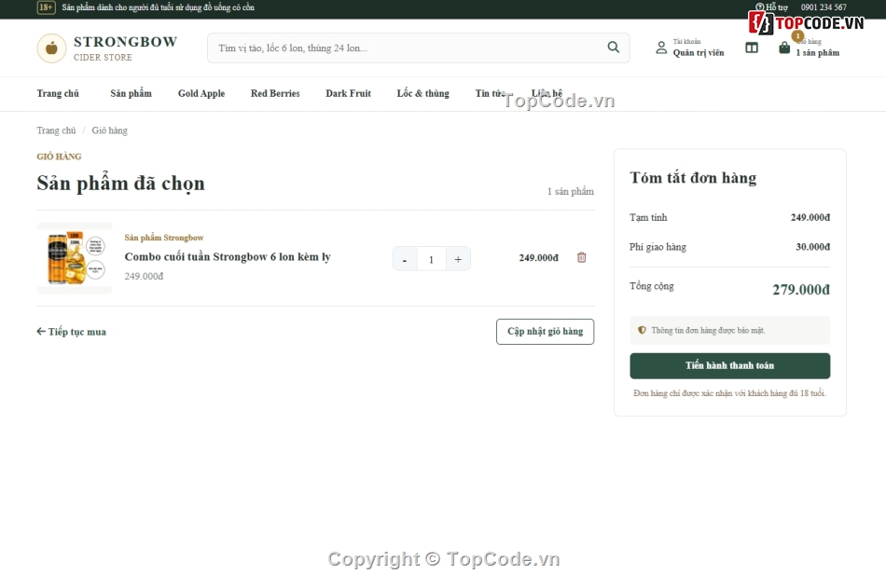Open the Lốc & thùng menu
This screenshot has width=886, height=588.
422,94
